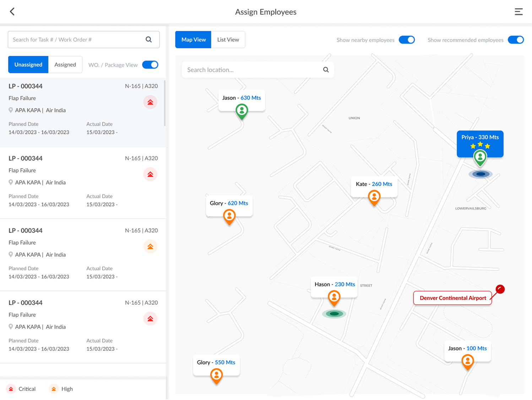Image resolution: width=532 pixels, height=400 pixels.
Task: Open the Assigned tab
Action: click(65, 65)
